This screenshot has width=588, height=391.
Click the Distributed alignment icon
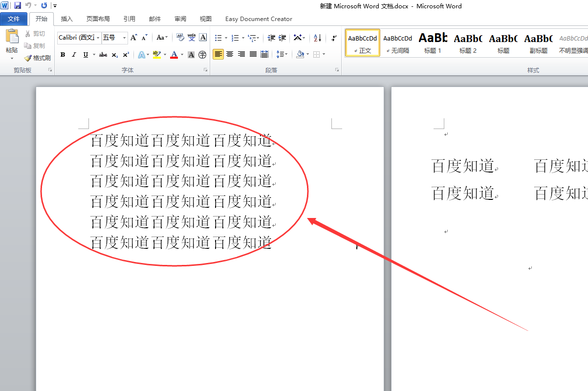click(x=264, y=54)
